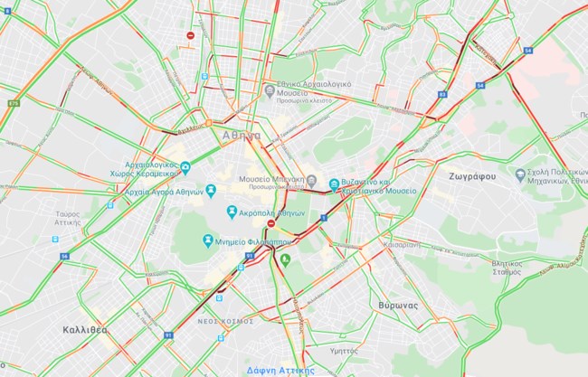This screenshot has height=377, width=588.
Task: Open the Benaki Museum gray marker
Action: click(311, 182)
